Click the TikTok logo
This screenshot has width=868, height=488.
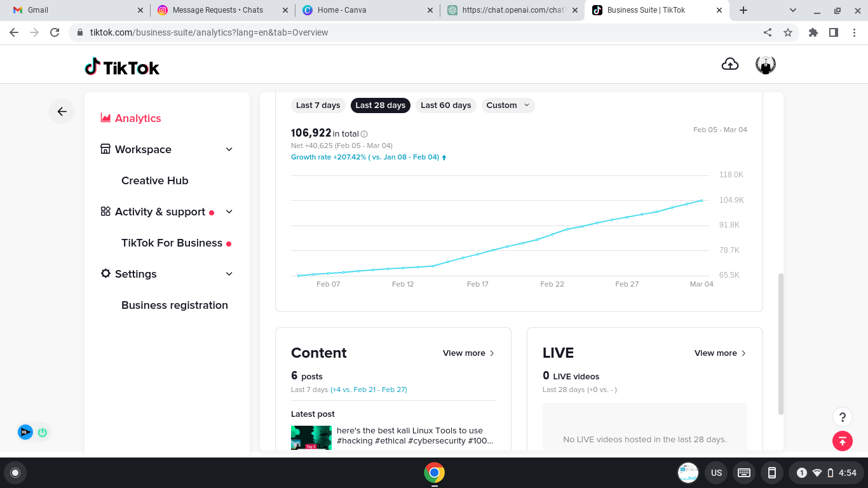[x=122, y=67]
